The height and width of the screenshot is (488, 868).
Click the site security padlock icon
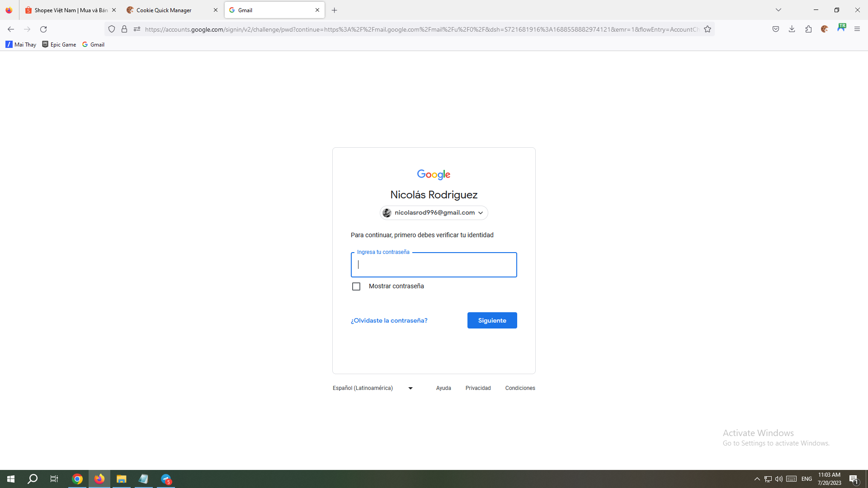coord(124,29)
